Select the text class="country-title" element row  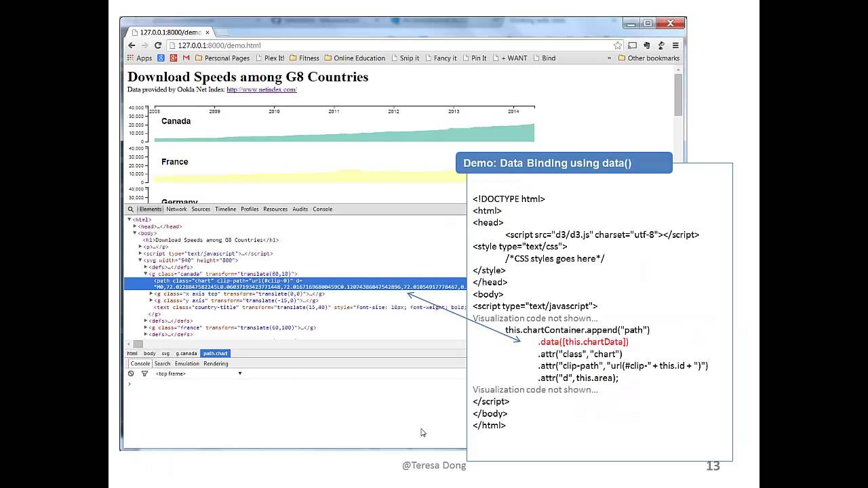[295, 308]
